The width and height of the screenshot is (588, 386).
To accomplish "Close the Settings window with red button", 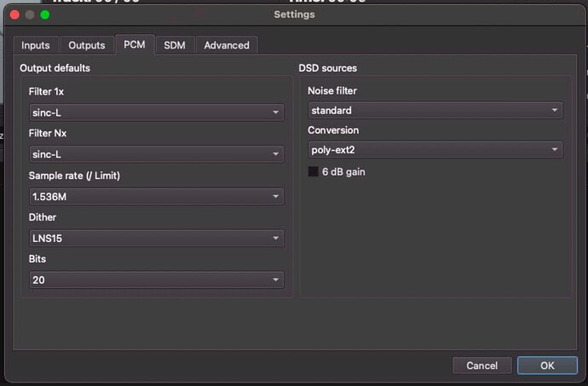I will pyautogui.click(x=15, y=14).
